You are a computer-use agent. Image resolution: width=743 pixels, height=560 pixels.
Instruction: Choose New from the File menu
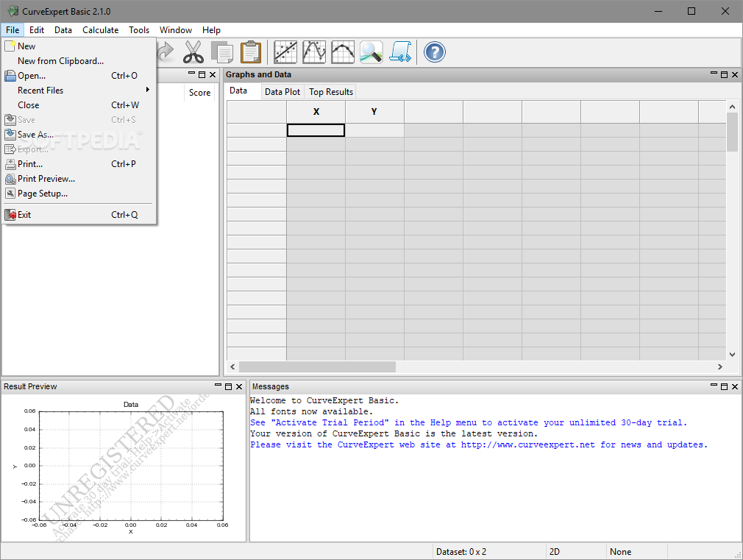[79, 46]
